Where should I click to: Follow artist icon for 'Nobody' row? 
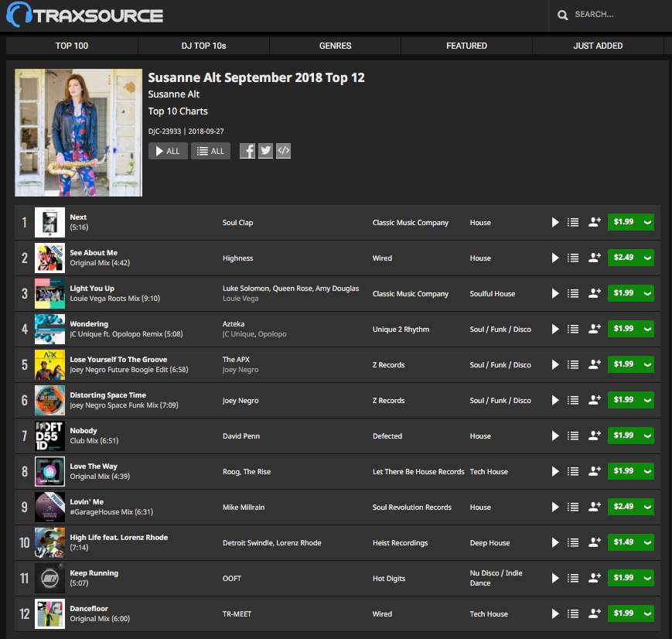pos(595,436)
